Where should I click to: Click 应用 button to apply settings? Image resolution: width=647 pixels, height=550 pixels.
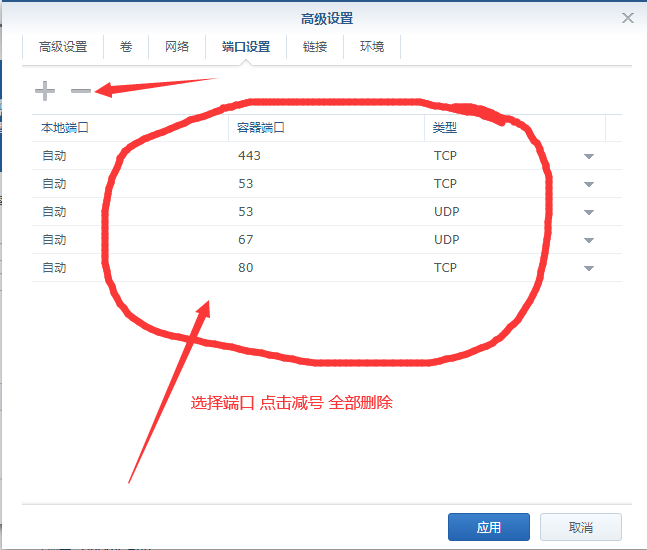[x=489, y=527]
